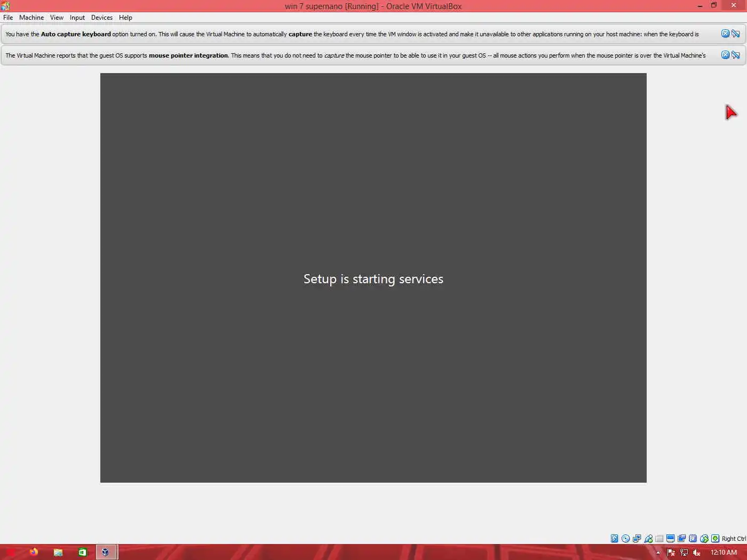The image size is (747, 560).
Task: Click the optical drive status icon
Action: 625,539
